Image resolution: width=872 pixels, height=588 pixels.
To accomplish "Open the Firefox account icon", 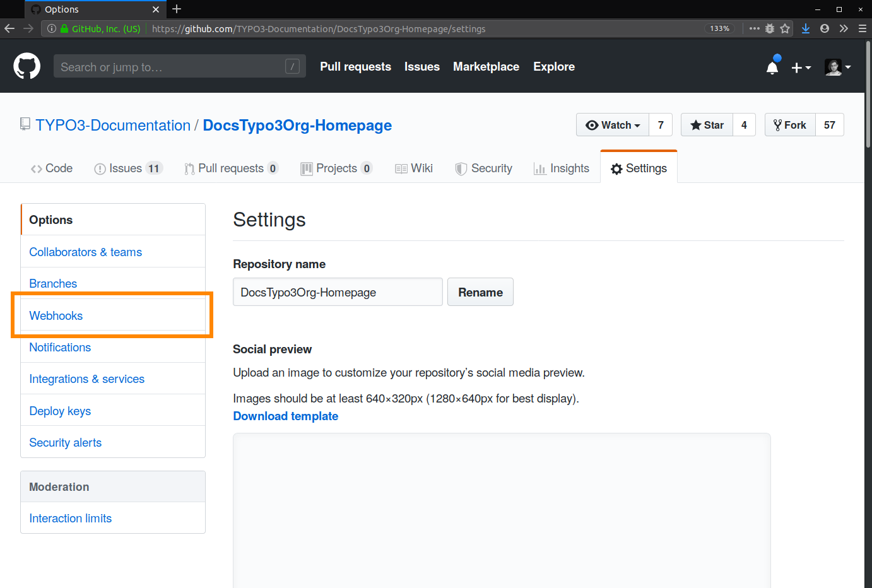I will pyautogui.click(x=824, y=28).
